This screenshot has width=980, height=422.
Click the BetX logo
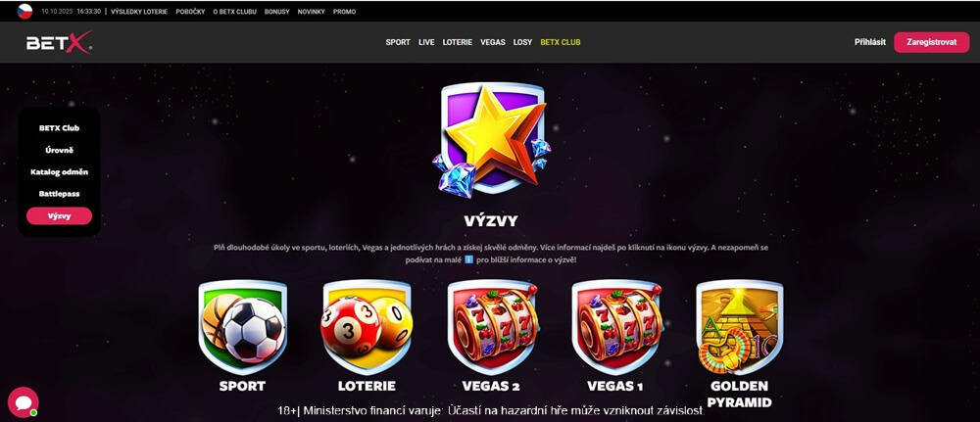pos(60,42)
